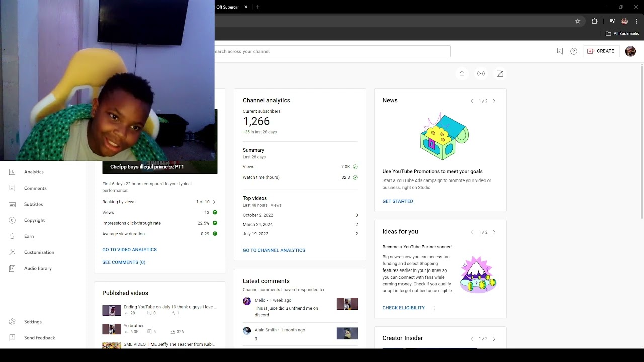Viewport: 644px width, 362px height.
Task: Open the Settings gear icon
Action: coord(12,322)
